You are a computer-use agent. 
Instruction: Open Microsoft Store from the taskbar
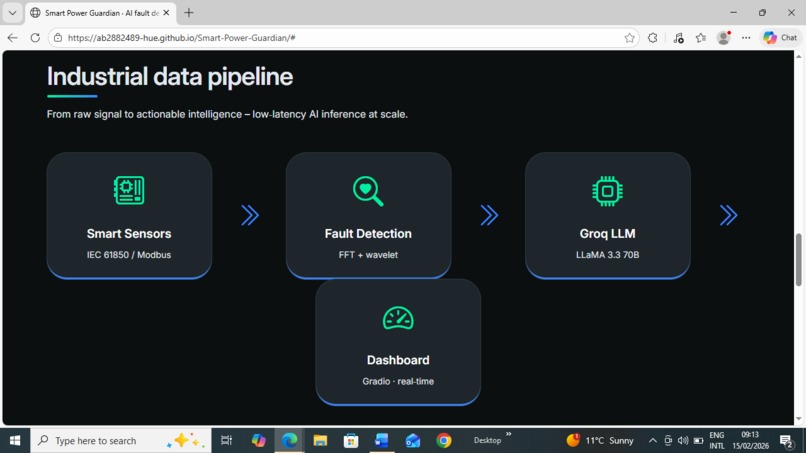[x=351, y=441]
